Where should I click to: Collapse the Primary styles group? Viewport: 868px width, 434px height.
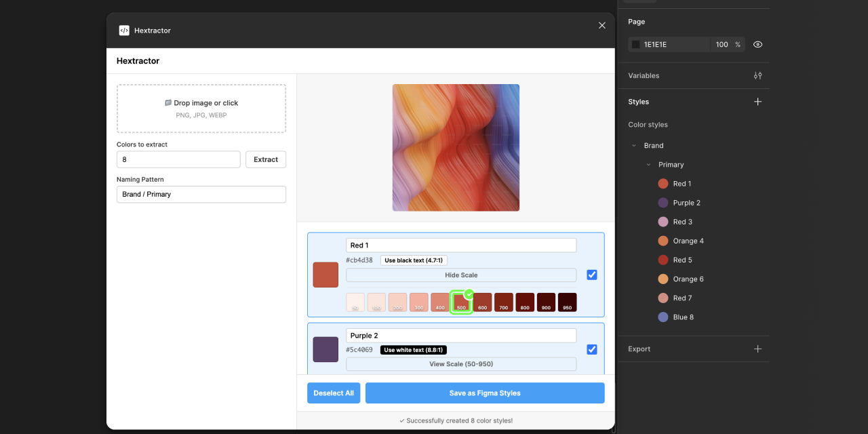pos(648,164)
